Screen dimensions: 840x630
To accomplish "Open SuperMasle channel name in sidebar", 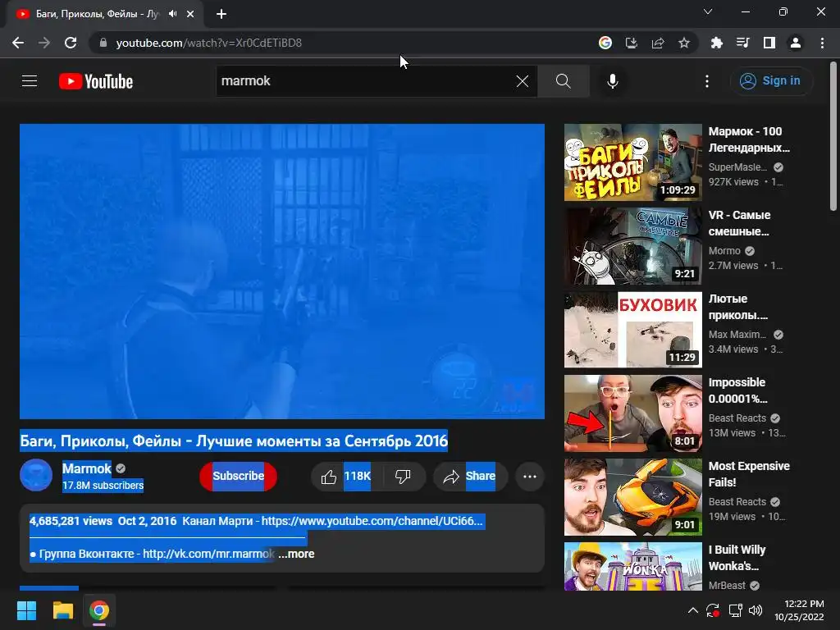I will pos(737,167).
